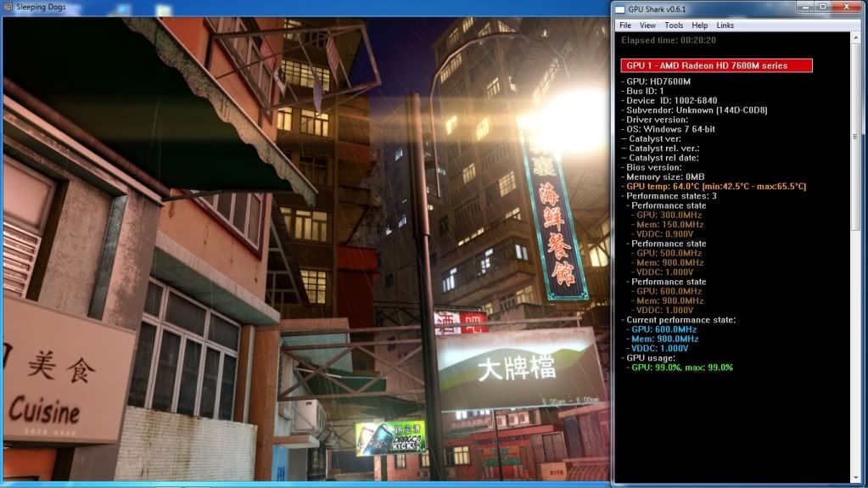The image size is (868, 488).
Task: Click the GPU Shark vertical scrollbar thumb
Action: tap(856, 137)
